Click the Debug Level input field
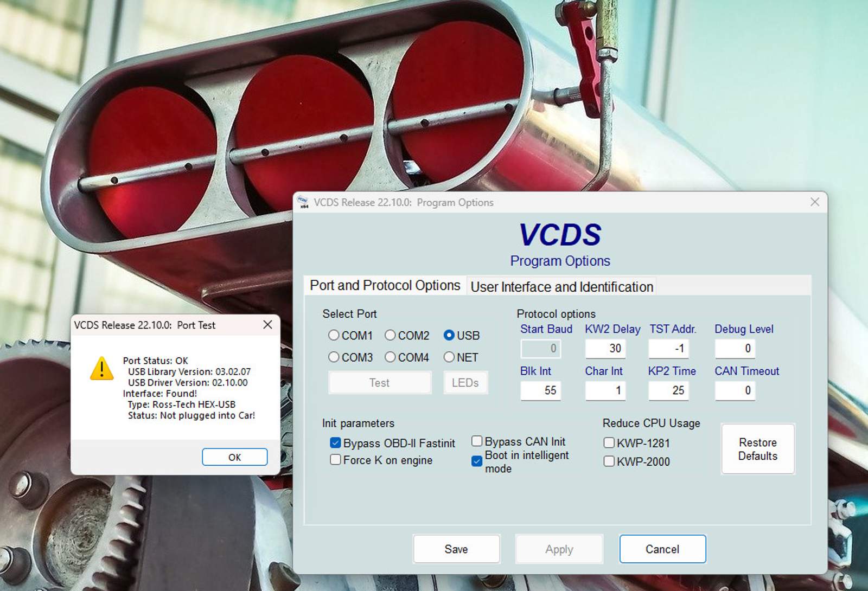 coord(735,348)
